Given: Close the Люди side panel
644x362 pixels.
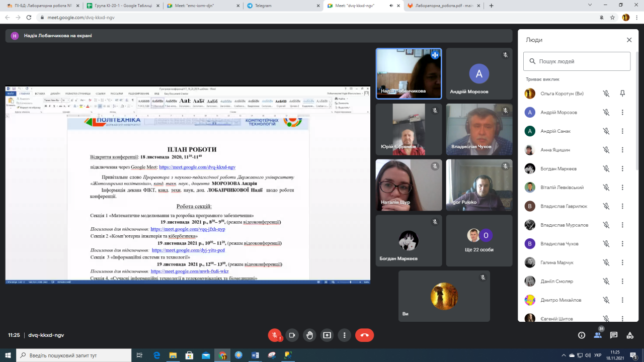Looking at the screenshot, I should [629, 40].
